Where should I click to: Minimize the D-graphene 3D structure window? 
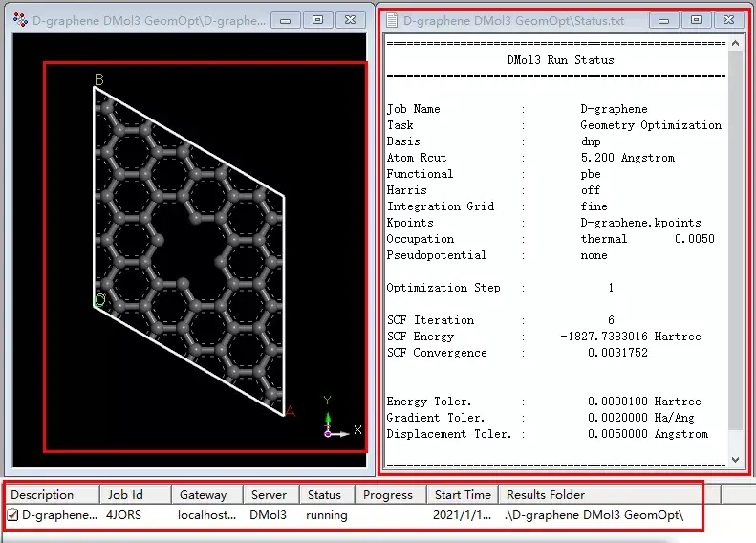point(287,19)
